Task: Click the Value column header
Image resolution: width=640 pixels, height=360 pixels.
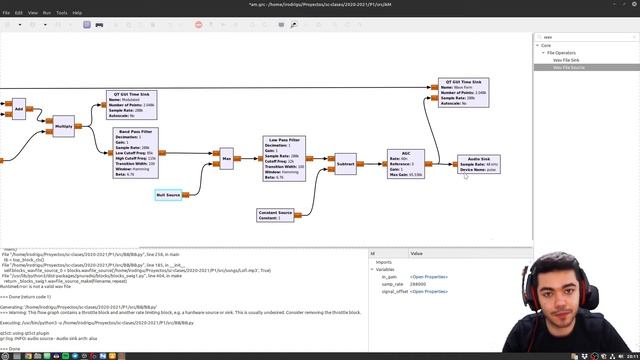Action: [470, 253]
